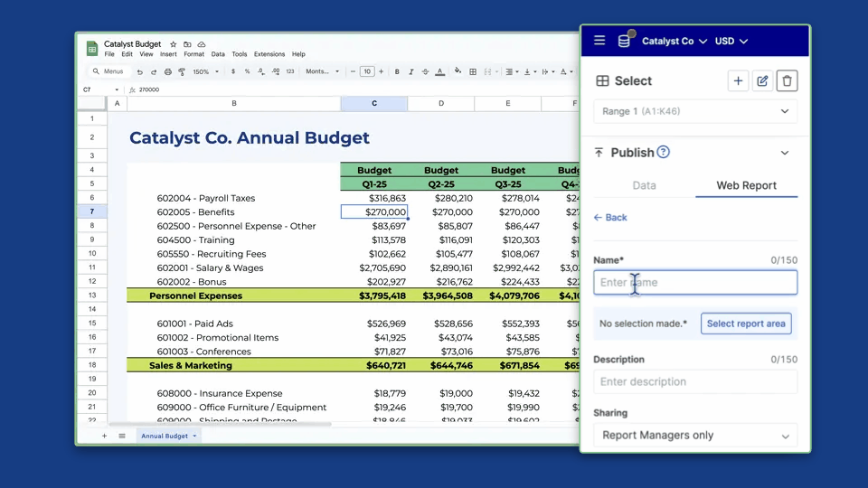Open the Help menu

tap(298, 54)
